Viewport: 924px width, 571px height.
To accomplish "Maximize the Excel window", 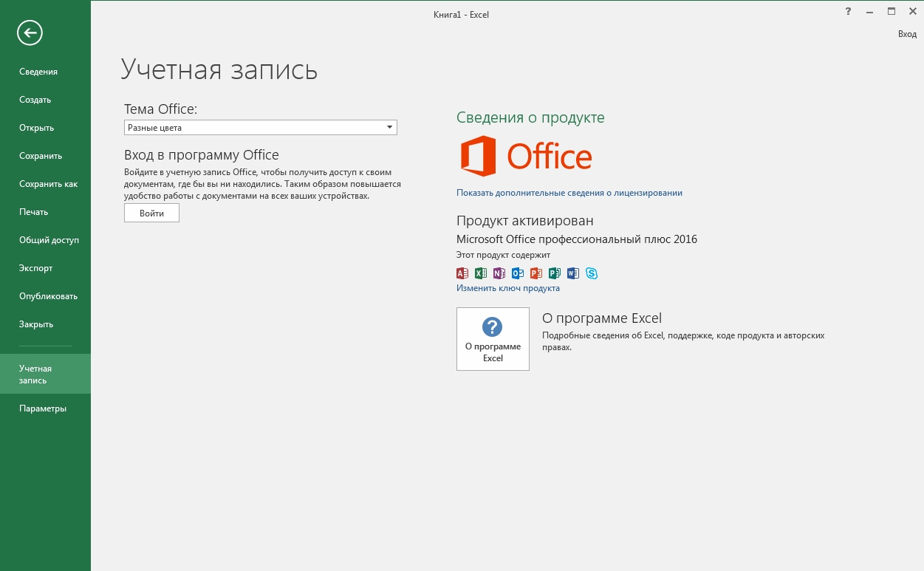I will pyautogui.click(x=892, y=12).
